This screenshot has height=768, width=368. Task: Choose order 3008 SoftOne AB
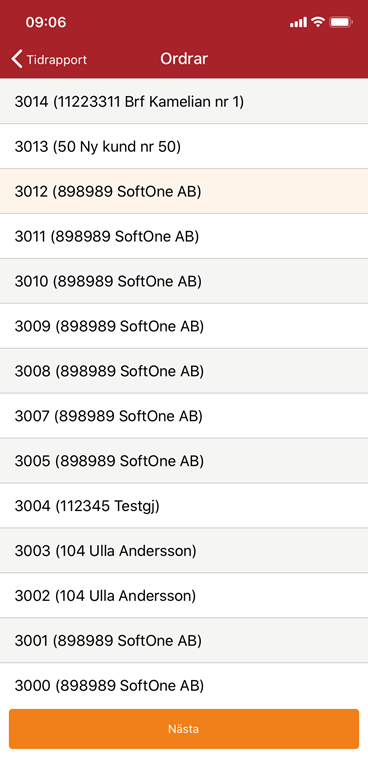pos(184,371)
